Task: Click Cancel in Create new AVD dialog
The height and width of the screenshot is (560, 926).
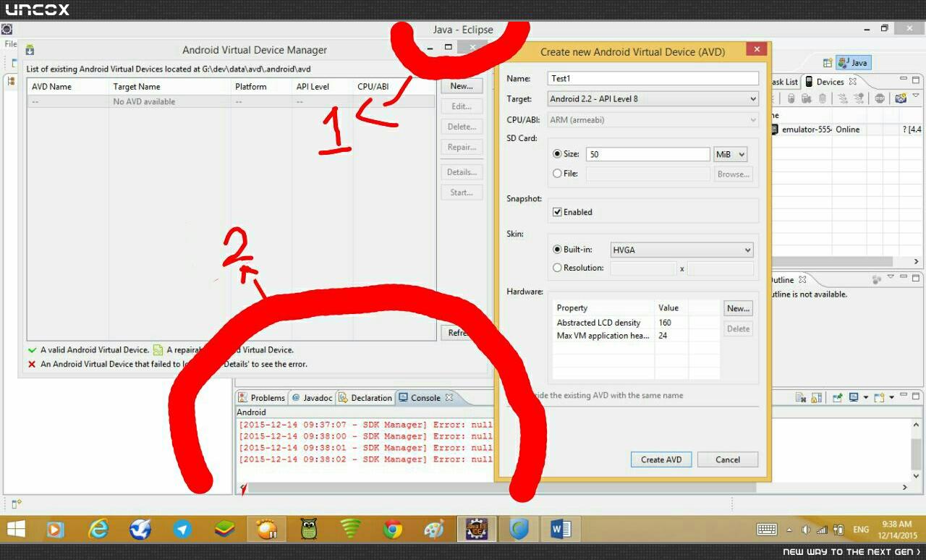Action: point(728,459)
